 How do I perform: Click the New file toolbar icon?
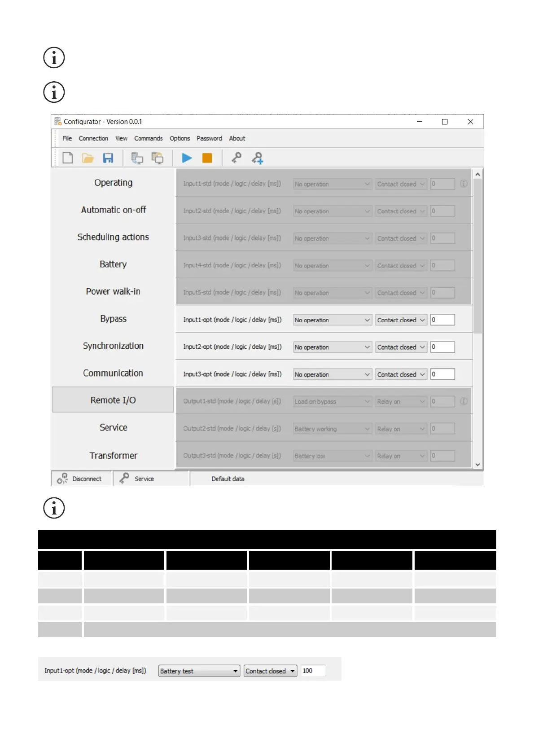pos(68,158)
